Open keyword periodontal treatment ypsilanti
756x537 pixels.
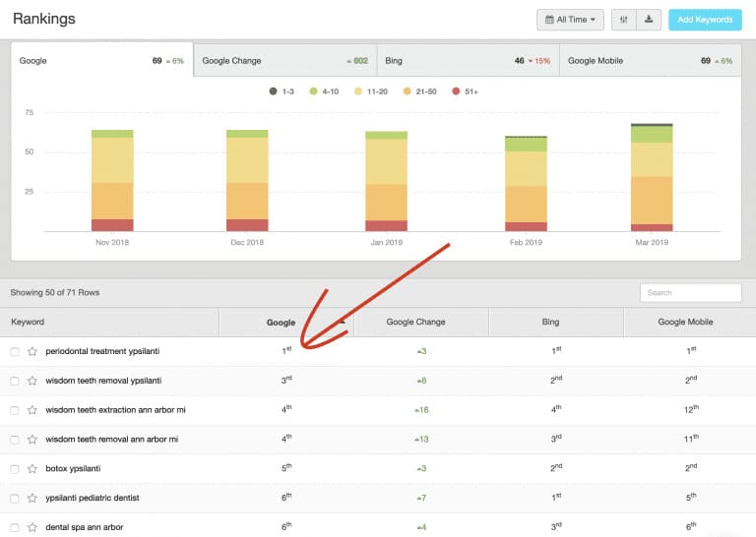(102, 351)
